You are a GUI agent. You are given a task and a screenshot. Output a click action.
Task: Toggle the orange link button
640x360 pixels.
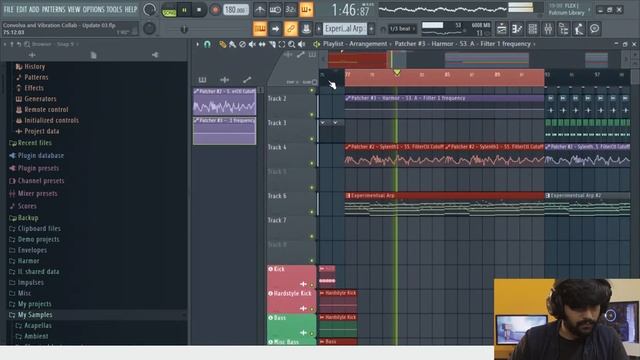[x=291, y=29]
